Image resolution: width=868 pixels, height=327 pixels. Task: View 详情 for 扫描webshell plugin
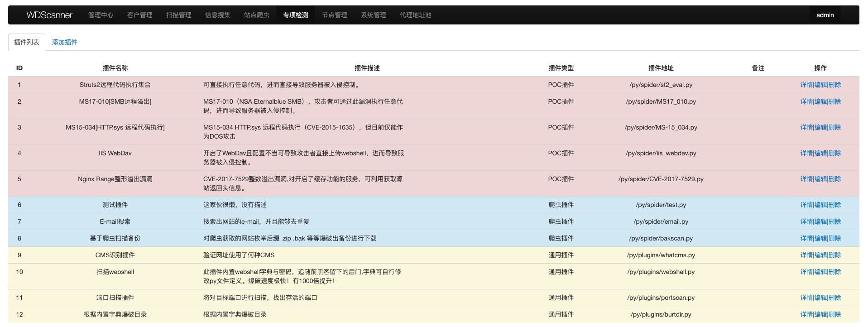(x=806, y=272)
